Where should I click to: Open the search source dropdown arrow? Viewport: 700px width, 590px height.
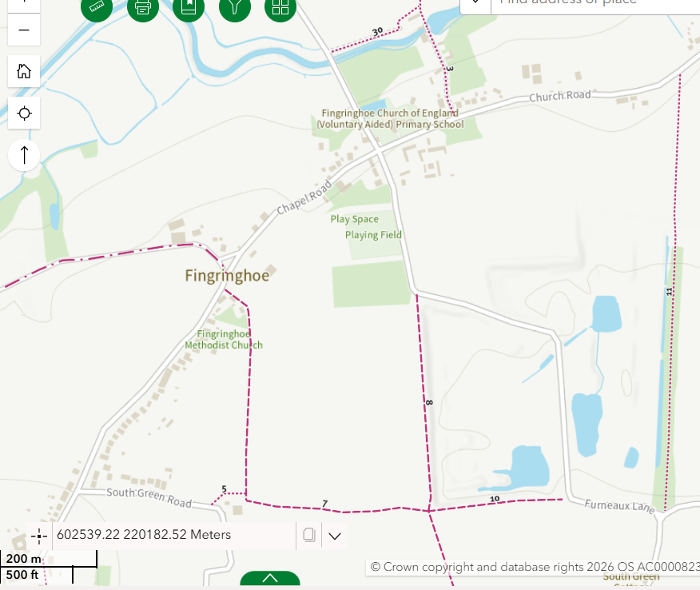coord(475,3)
